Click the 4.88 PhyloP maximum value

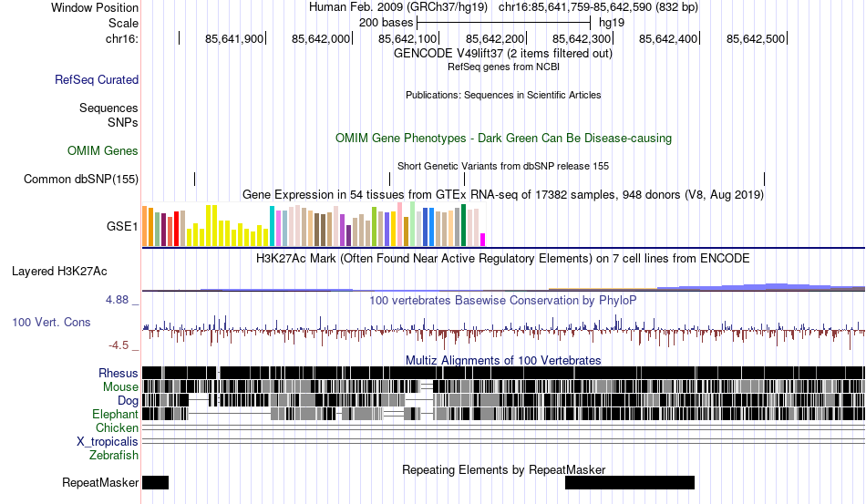(x=117, y=300)
